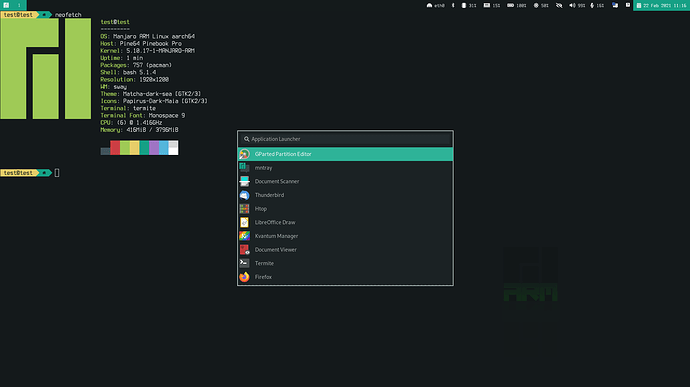Click the 'Packages: 757 (pacman)' line

pyautogui.click(x=136, y=65)
